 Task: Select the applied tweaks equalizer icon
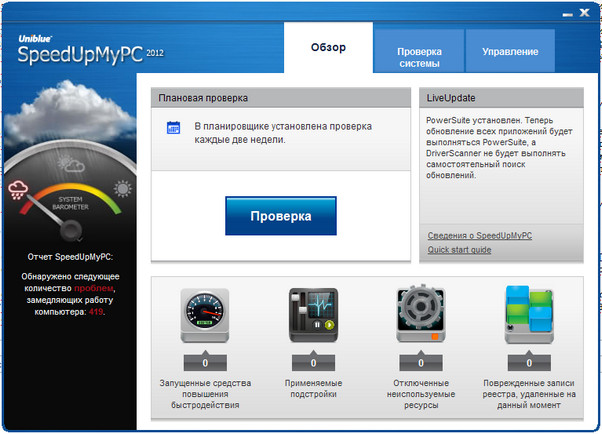click(312, 315)
